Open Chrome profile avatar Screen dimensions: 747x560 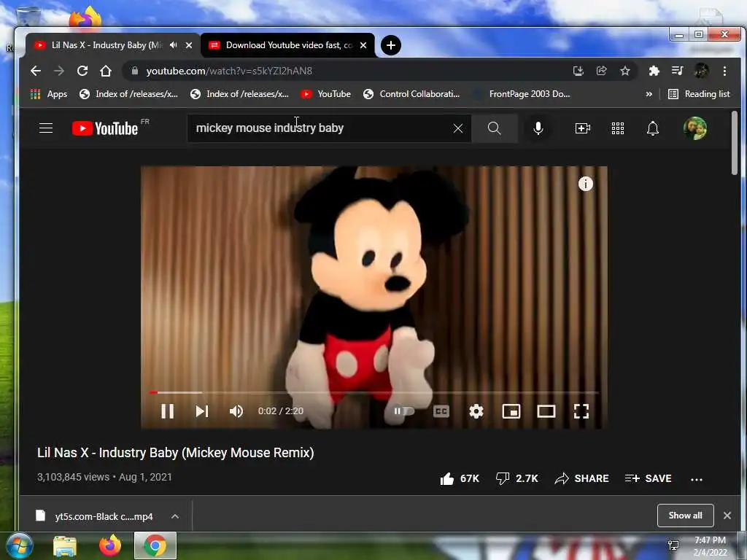pyautogui.click(x=701, y=71)
